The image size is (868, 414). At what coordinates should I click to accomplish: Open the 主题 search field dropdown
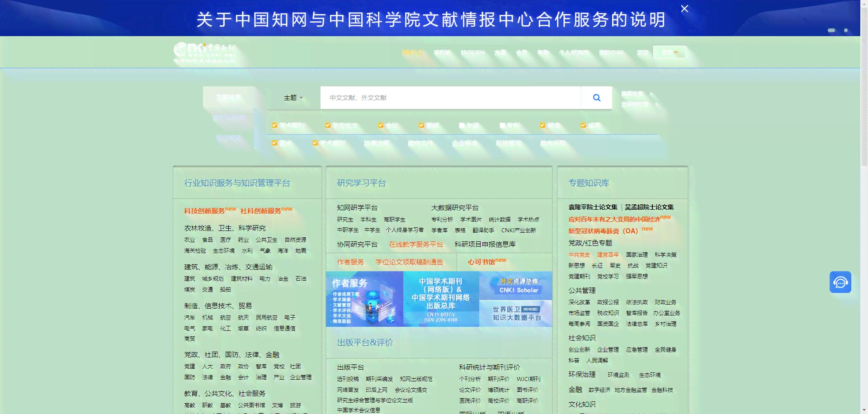[x=293, y=98]
